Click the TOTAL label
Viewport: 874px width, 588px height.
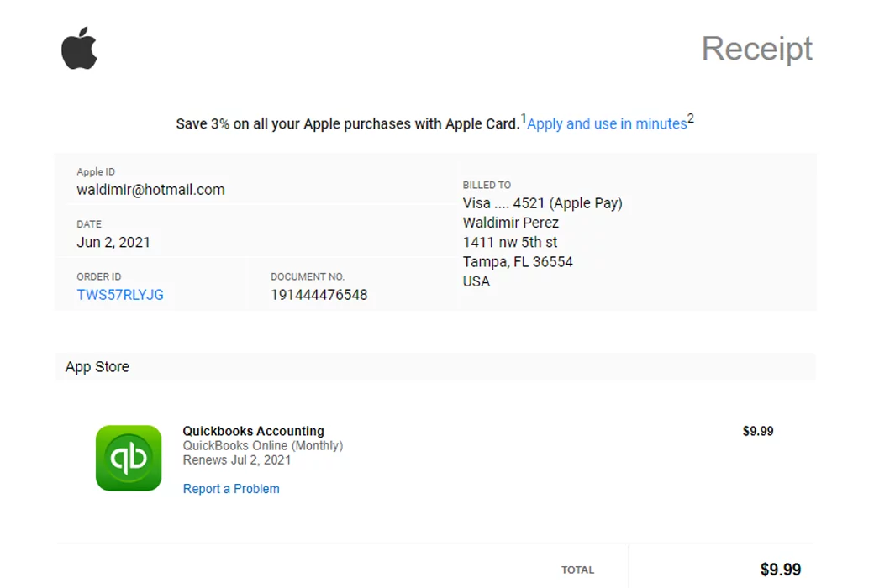[x=577, y=570]
